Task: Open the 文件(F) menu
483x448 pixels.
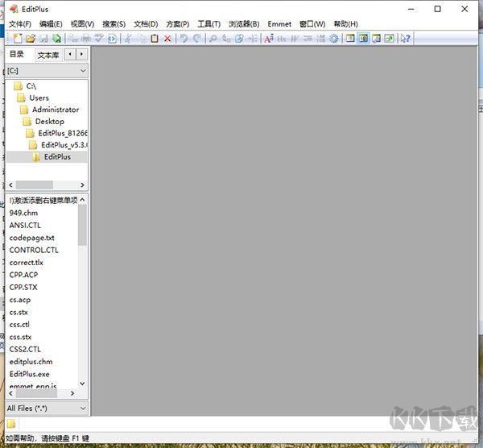Action: click(x=19, y=24)
